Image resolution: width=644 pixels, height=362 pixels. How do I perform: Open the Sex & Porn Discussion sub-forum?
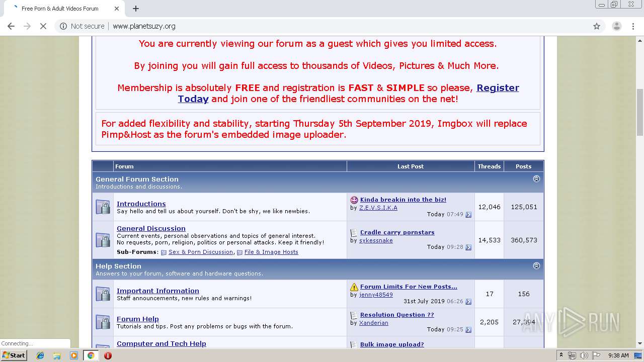[201, 252]
